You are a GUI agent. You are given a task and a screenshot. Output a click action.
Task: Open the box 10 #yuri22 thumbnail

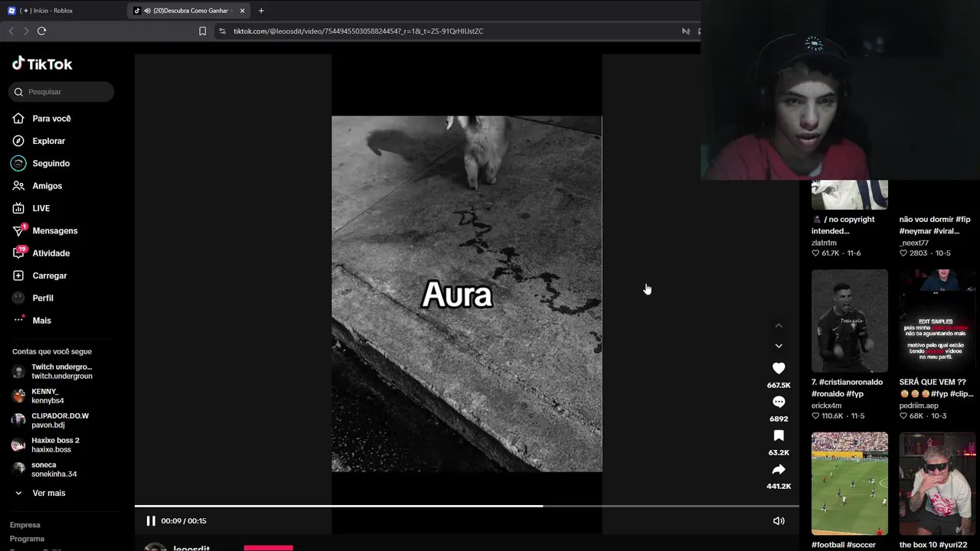pyautogui.click(x=937, y=484)
